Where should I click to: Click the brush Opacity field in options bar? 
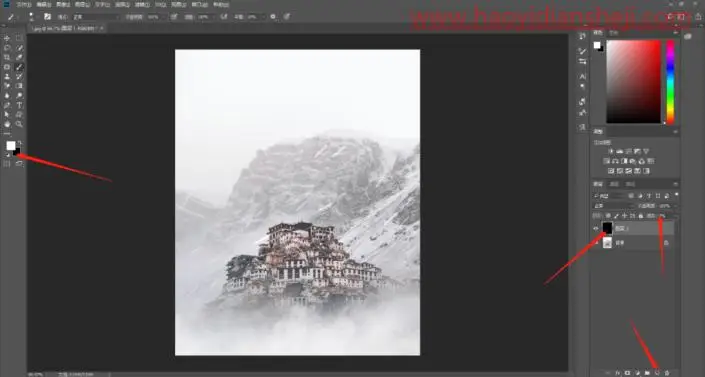pyautogui.click(x=155, y=17)
